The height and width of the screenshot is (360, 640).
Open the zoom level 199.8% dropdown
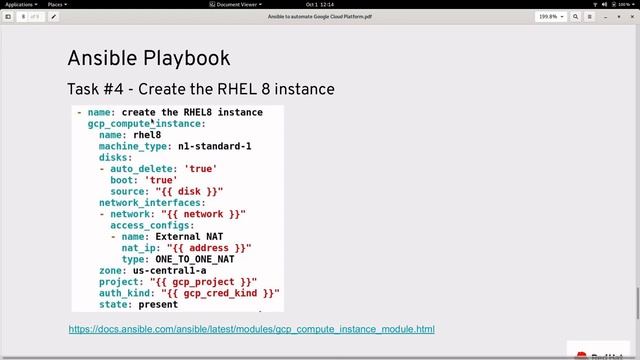click(x=551, y=17)
